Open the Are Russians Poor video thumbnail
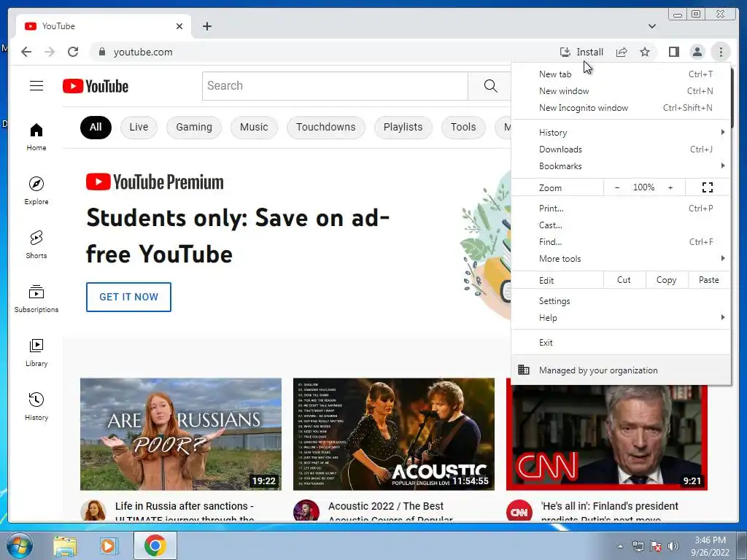The width and height of the screenshot is (747, 560). point(181,434)
